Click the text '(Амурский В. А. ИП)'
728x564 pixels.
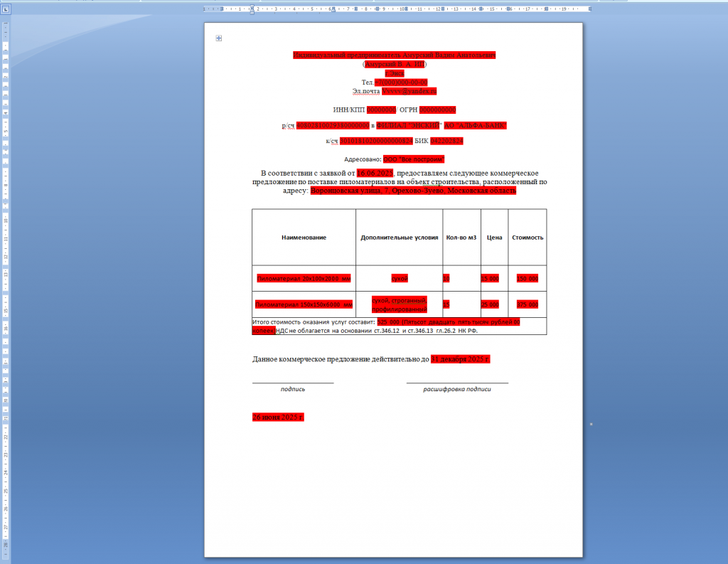(x=395, y=64)
